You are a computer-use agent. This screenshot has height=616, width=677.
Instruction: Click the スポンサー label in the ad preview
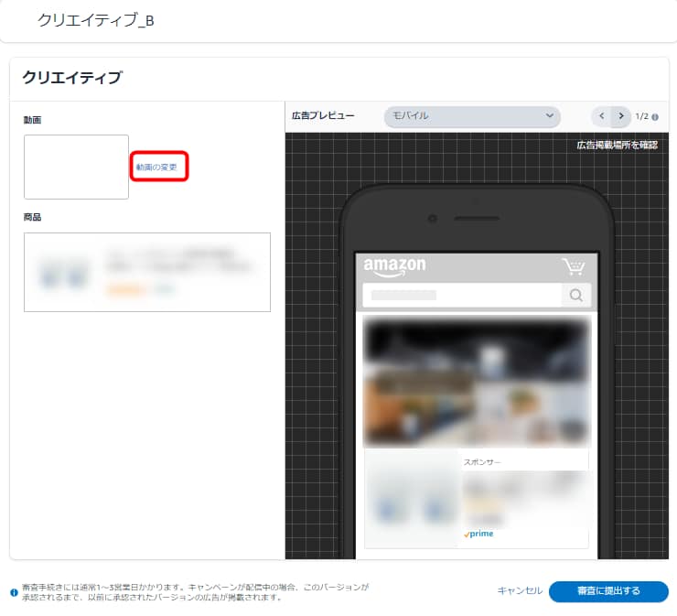pos(482,462)
